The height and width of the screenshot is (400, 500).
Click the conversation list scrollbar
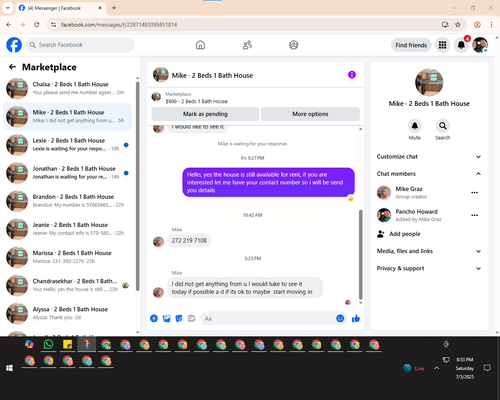[x=137, y=186]
